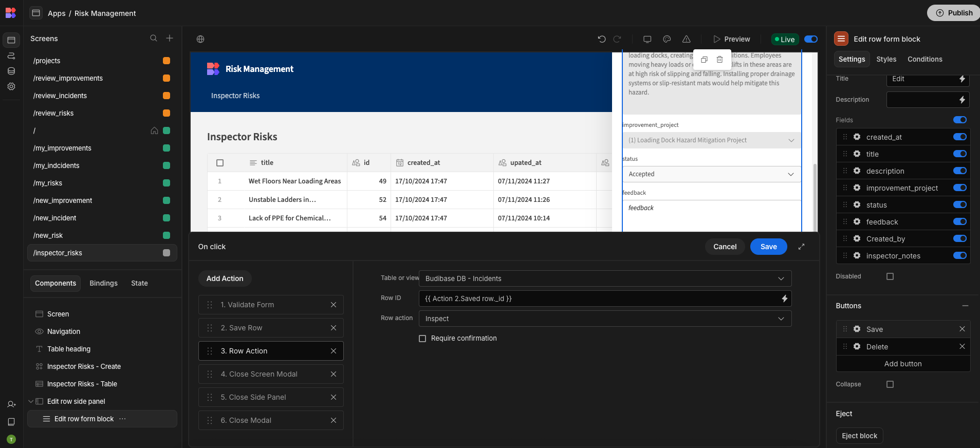Open binding lightning icon for Description field
This screenshot has height=448, width=980.
point(963,100)
